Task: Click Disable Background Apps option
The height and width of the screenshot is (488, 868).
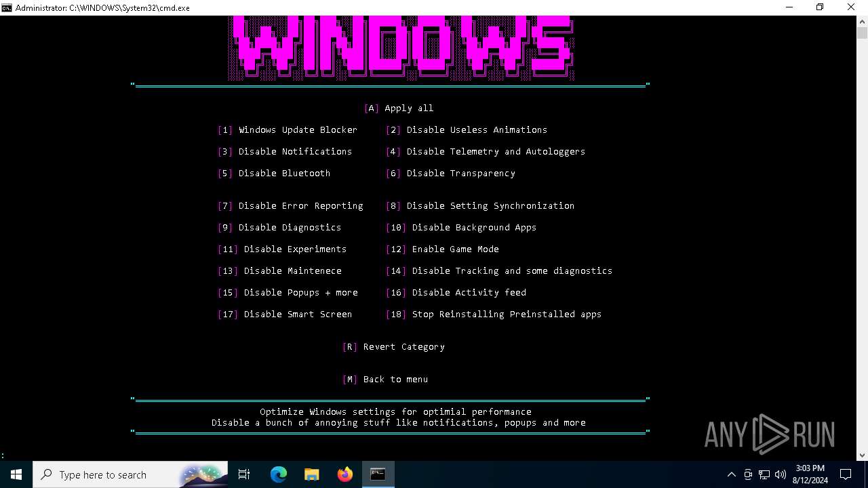Action: click(461, 227)
